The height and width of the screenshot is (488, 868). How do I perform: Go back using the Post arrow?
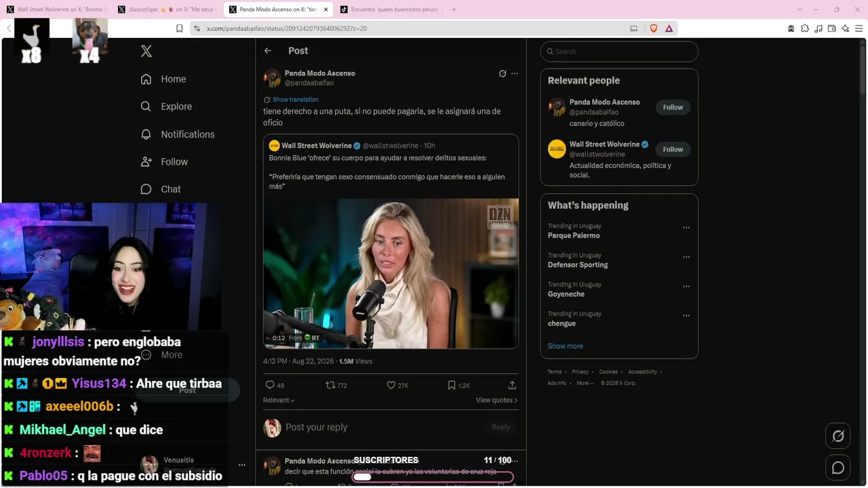click(x=268, y=51)
